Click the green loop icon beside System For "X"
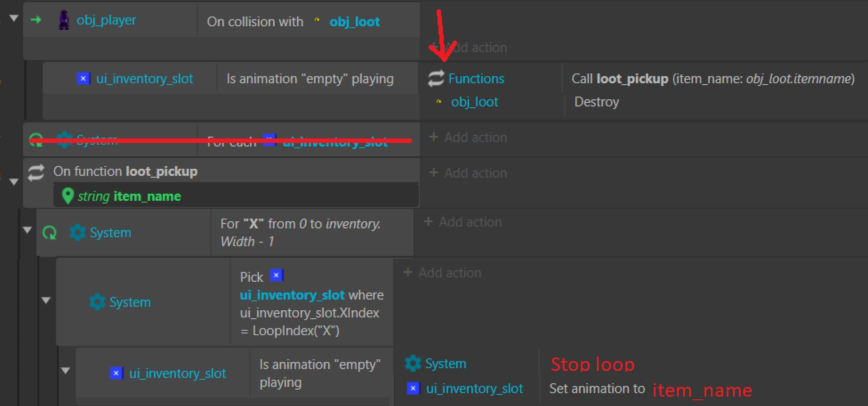This screenshot has height=406, width=868. [x=49, y=232]
